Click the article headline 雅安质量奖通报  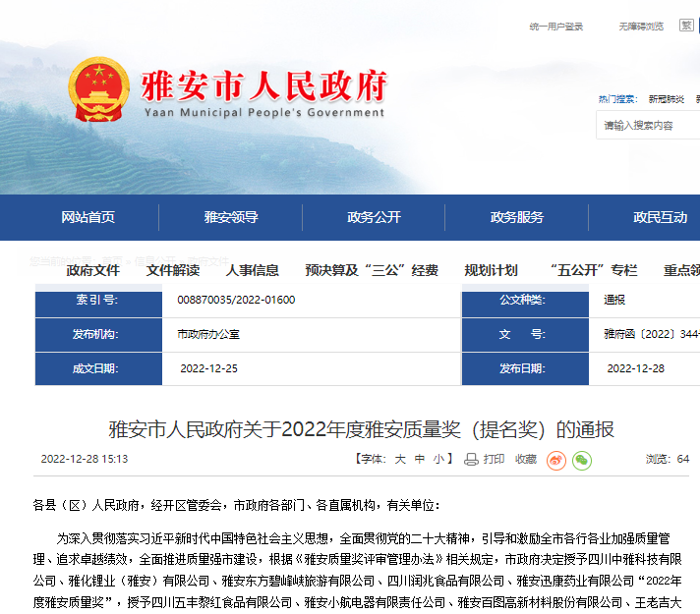click(x=361, y=429)
